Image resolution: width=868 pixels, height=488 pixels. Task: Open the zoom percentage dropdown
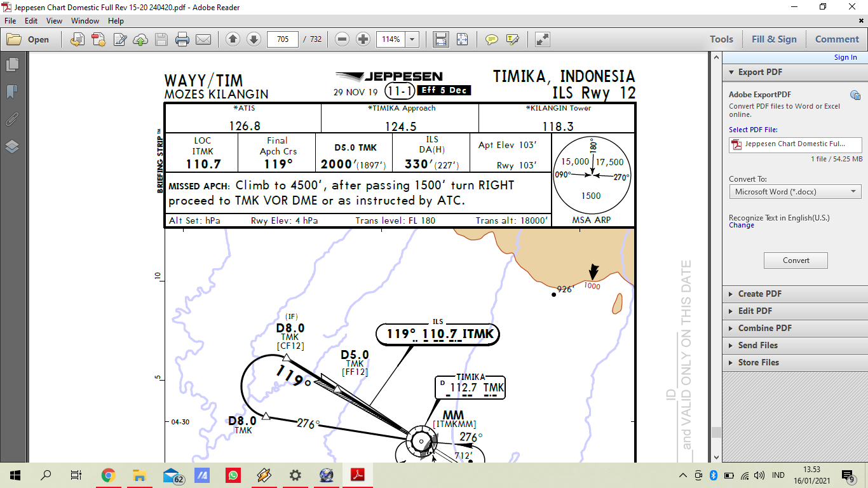pyautogui.click(x=411, y=39)
